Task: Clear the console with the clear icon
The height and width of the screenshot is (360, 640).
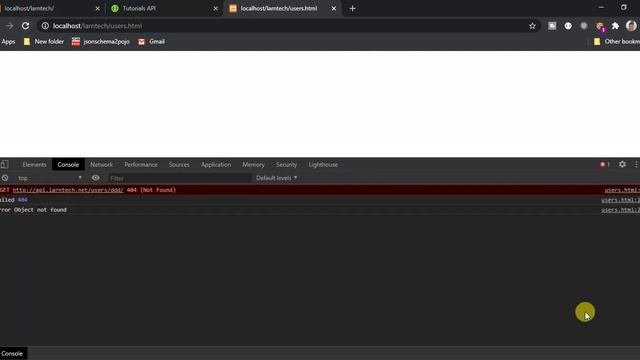Action: pyautogui.click(x=5, y=178)
